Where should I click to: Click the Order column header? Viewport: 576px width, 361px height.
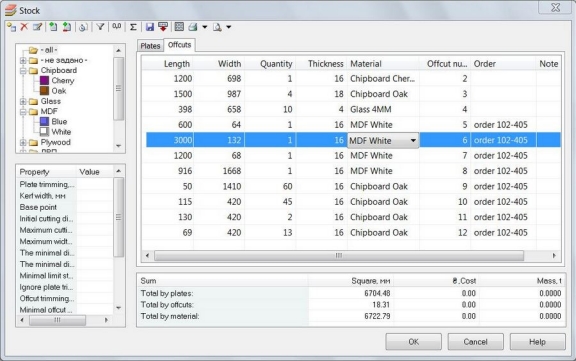point(503,64)
